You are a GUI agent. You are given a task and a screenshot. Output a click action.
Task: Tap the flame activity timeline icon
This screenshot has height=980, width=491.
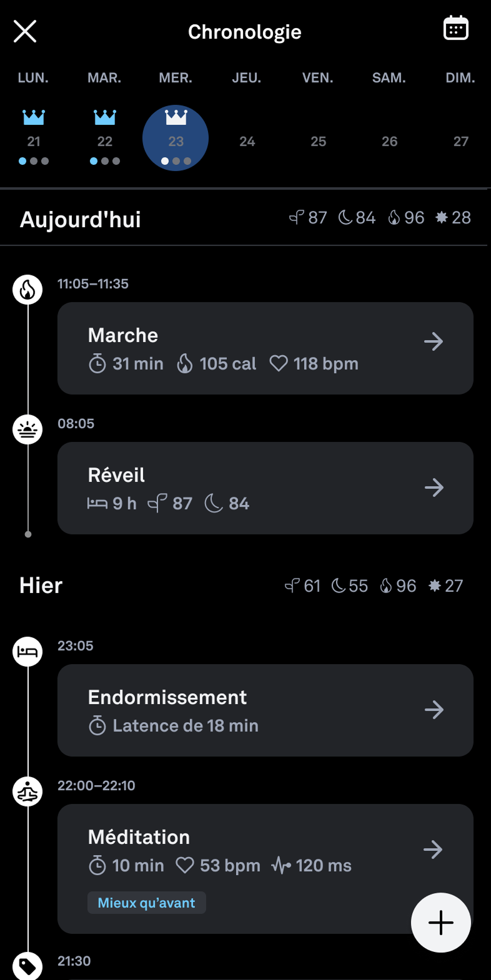(28, 290)
